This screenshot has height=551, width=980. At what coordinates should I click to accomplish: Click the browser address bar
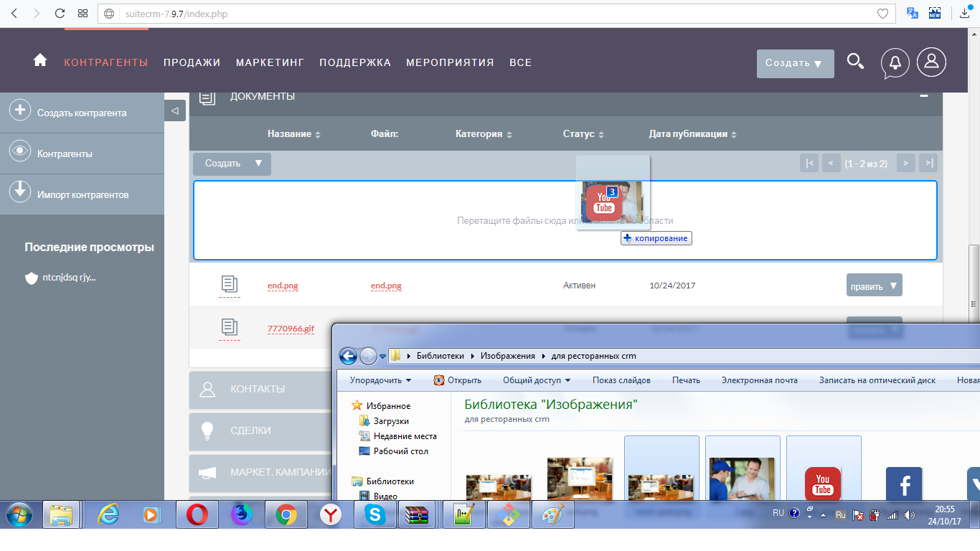[x=495, y=14]
